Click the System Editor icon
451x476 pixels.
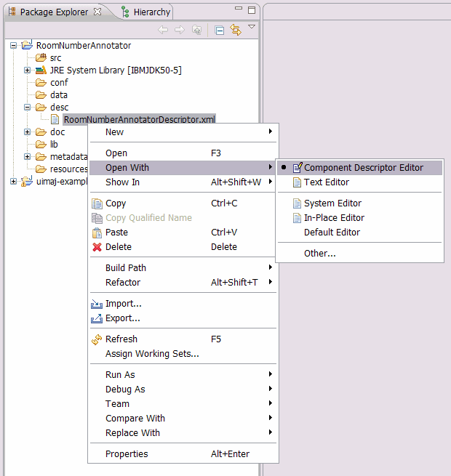click(x=297, y=203)
